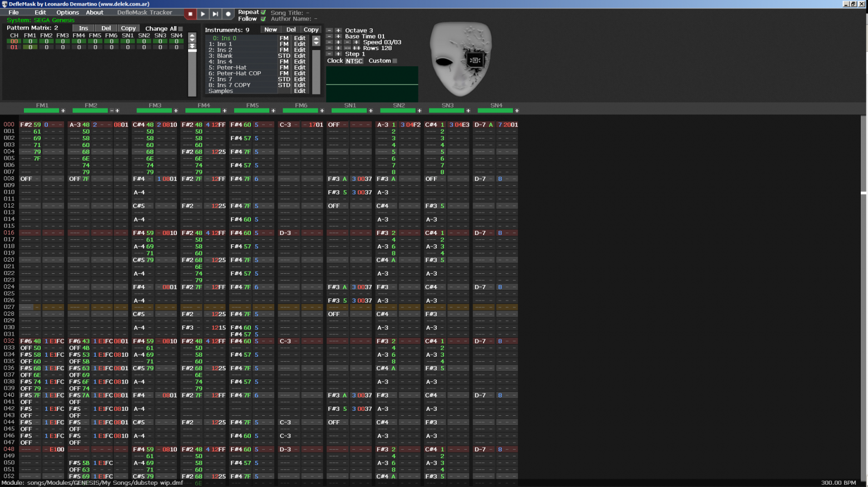Click Pattern Matrix Ins button
868x487 pixels.
[x=83, y=28]
